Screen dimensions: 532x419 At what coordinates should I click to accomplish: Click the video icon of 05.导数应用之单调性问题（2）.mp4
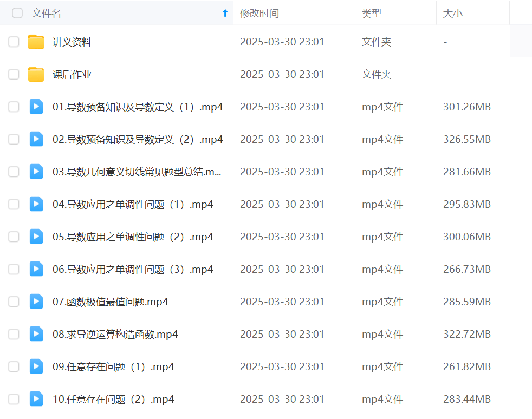click(36, 237)
